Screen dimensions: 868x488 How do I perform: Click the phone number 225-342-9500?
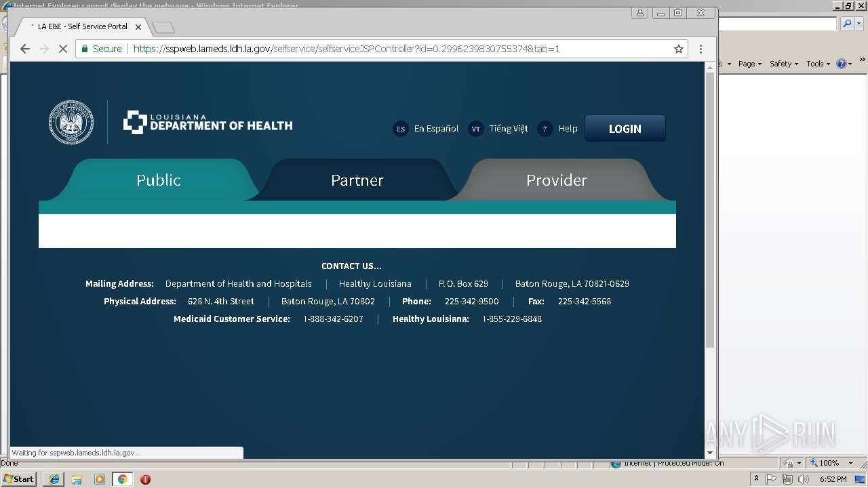tap(471, 302)
